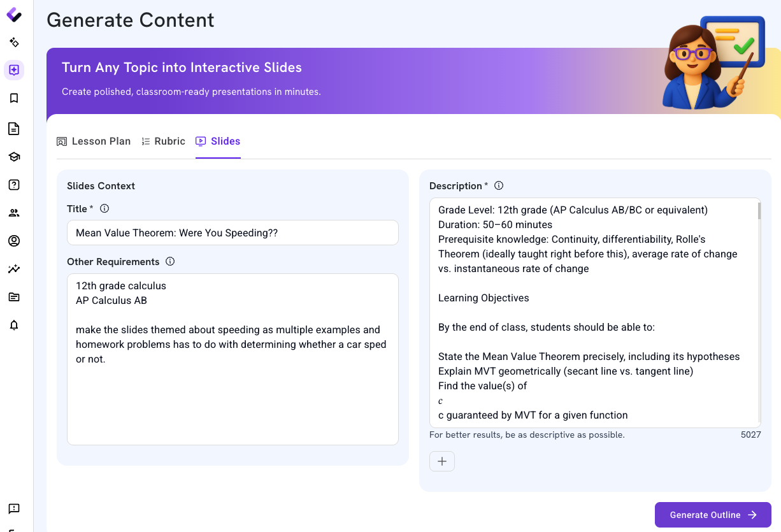Open the graduation cap sidebar icon
The image size is (781, 532).
tap(14, 157)
